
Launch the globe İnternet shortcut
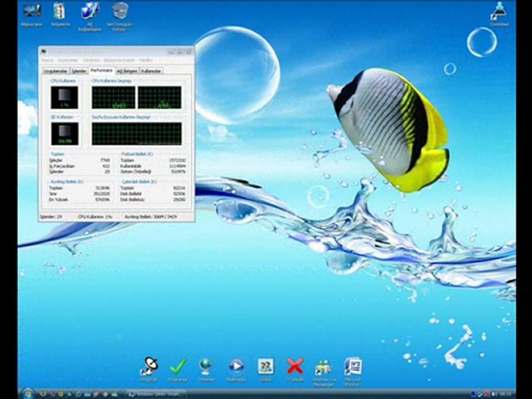207,370
